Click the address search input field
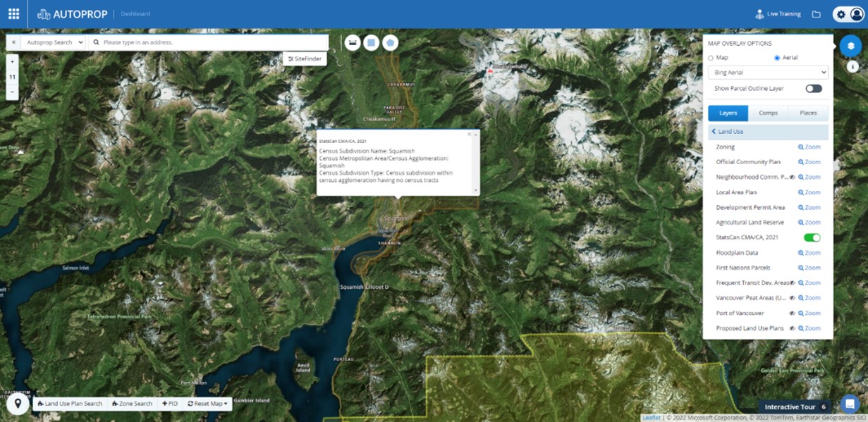 [x=212, y=42]
